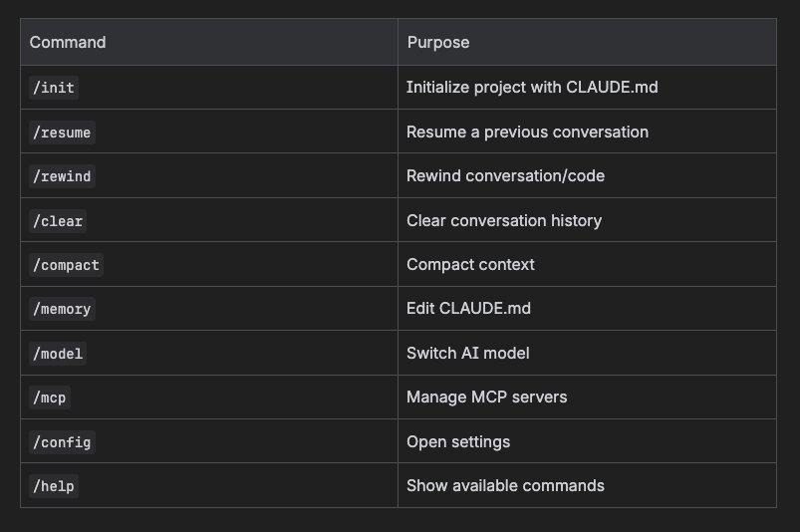The image size is (800, 532).
Task: Select the /memory command code
Action: [x=62, y=309]
